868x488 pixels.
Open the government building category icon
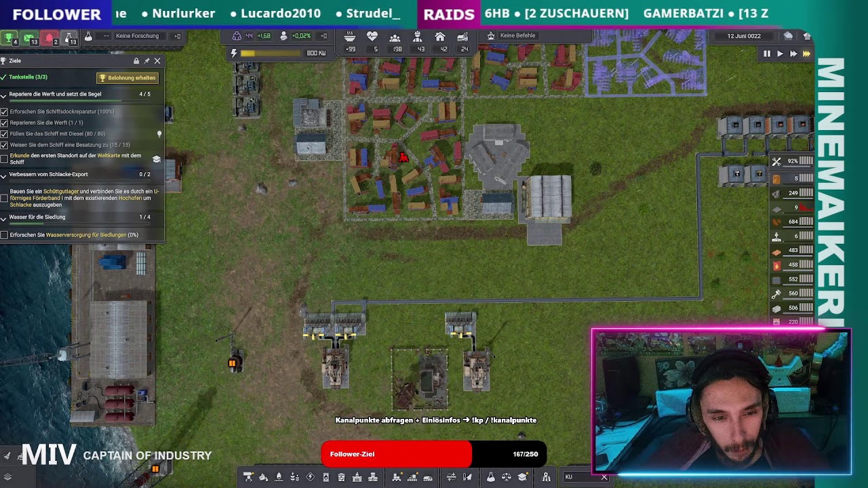(x=357, y=477)
